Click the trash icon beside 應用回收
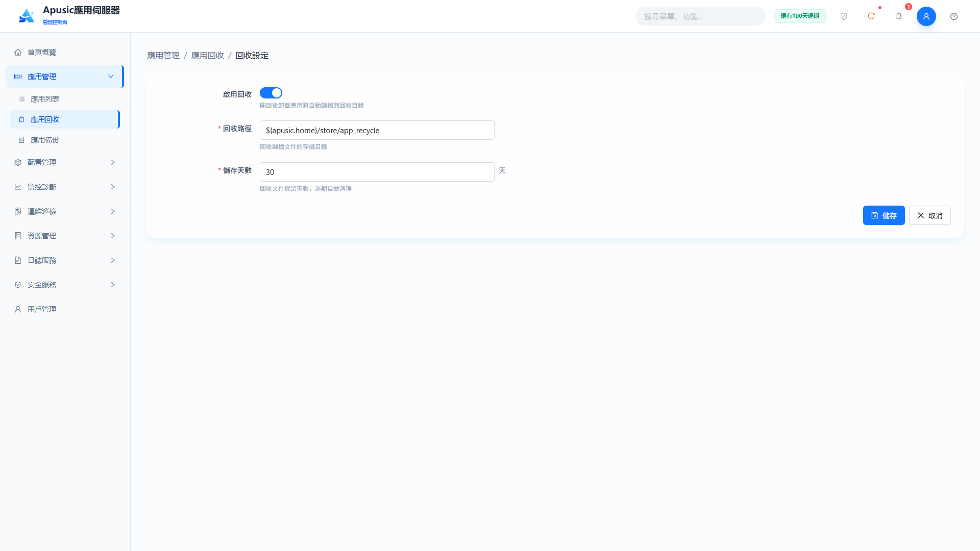980x551 pixels. pos(21,119)
